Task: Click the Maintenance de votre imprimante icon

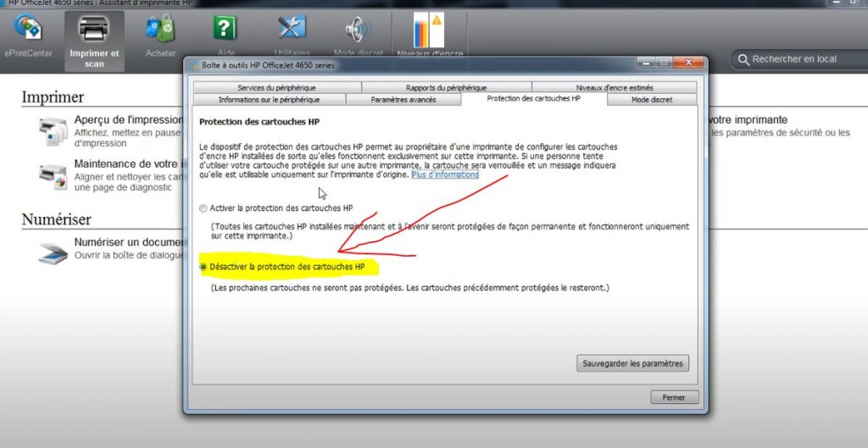Action: coord(53,176)
